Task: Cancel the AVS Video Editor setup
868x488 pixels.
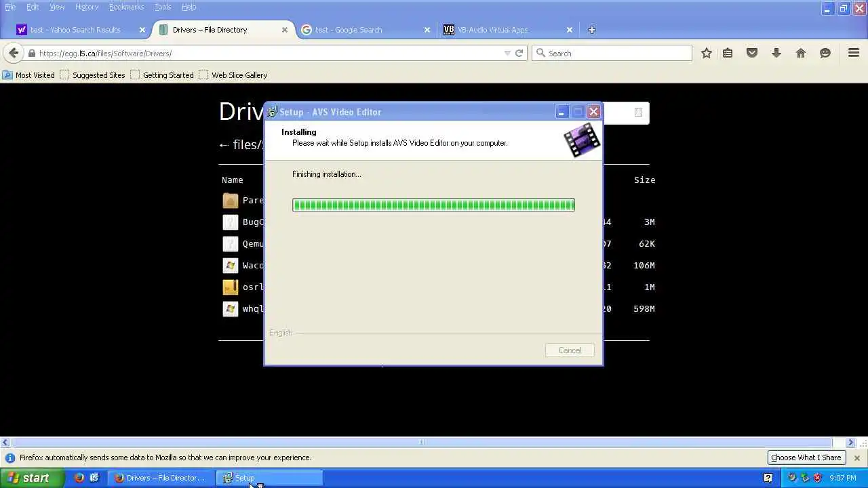Action: [x=570, y=350]
